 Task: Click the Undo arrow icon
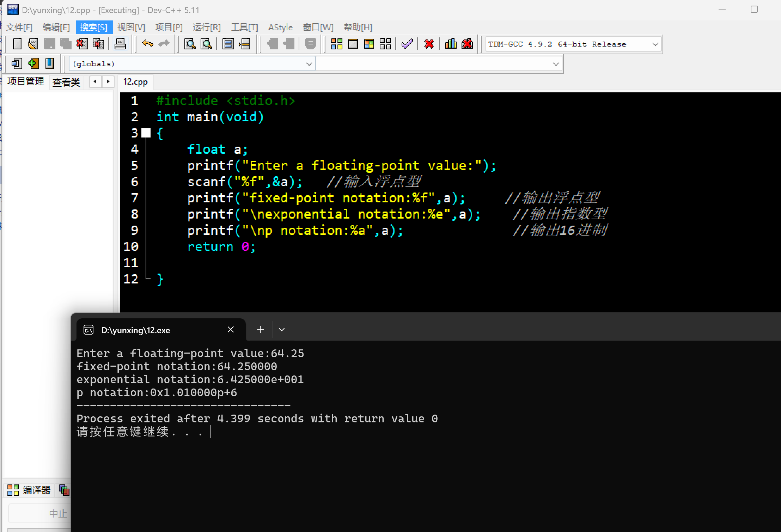tap(147, 44)
